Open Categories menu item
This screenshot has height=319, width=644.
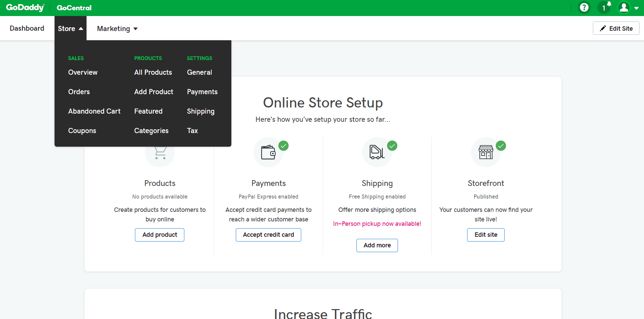151,131
